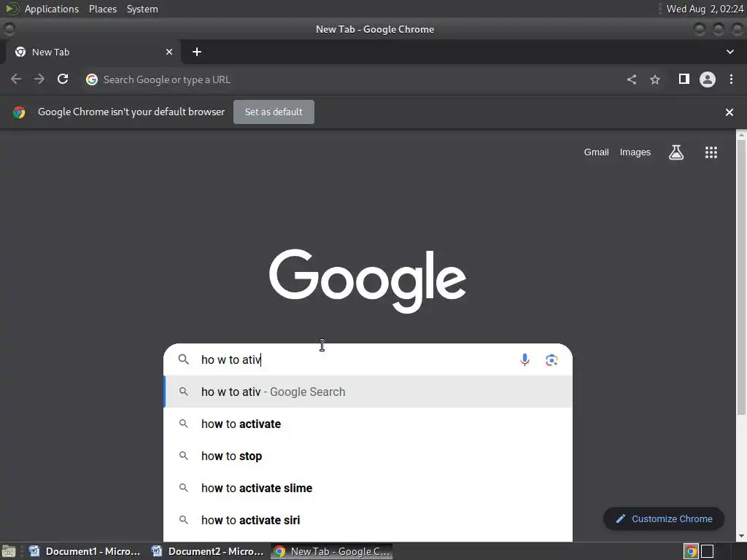Image resolution: width=747 pixels, height=560 pixels.
Task: Open the Applications menu
Action: tap(52, 9)
